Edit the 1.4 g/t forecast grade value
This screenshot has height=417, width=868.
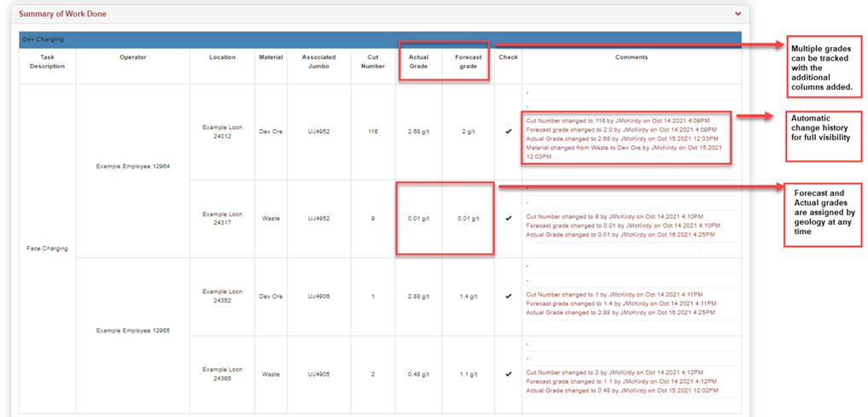pos(468,297)
